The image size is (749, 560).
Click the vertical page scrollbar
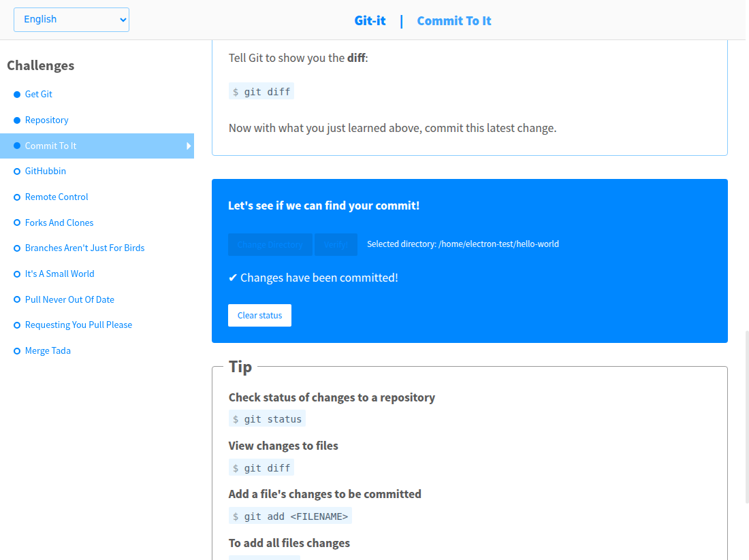(746, 416)
